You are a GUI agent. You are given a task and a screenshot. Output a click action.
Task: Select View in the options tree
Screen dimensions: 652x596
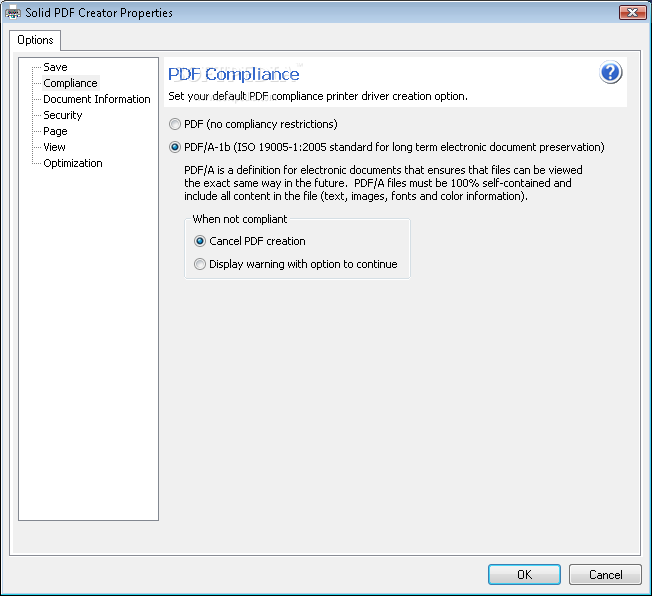(54, 147)
